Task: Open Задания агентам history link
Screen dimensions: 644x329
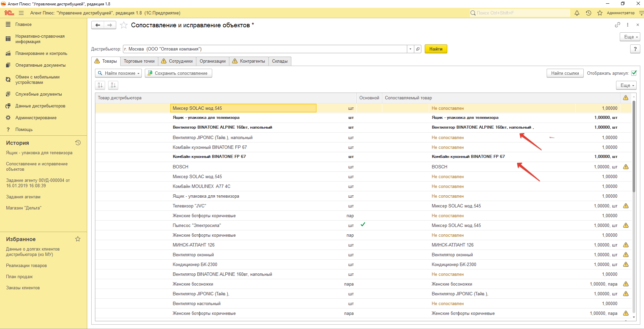Action: click(23, 197)
